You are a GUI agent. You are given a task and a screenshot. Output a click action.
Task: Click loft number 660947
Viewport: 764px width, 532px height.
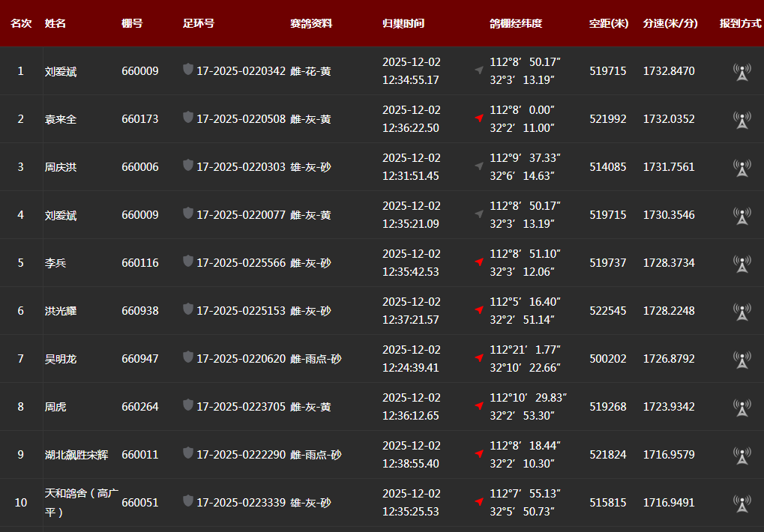pyautogui.click(x=139, y=359)
